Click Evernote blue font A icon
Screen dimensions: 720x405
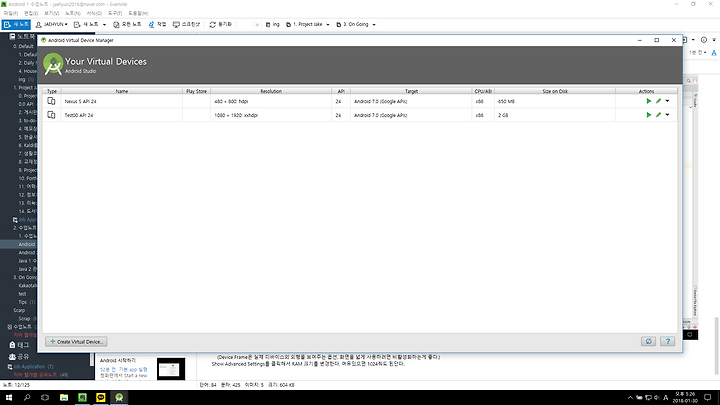pyautogui.click(x=714, y=53)
